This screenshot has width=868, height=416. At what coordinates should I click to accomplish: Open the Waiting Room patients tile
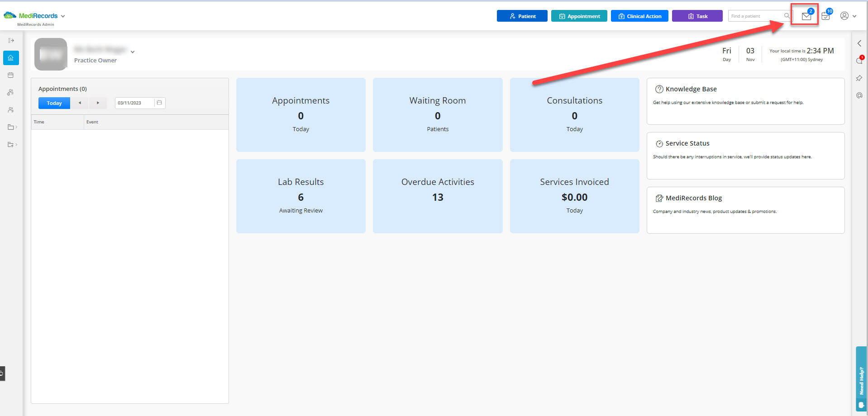[438, 115]
